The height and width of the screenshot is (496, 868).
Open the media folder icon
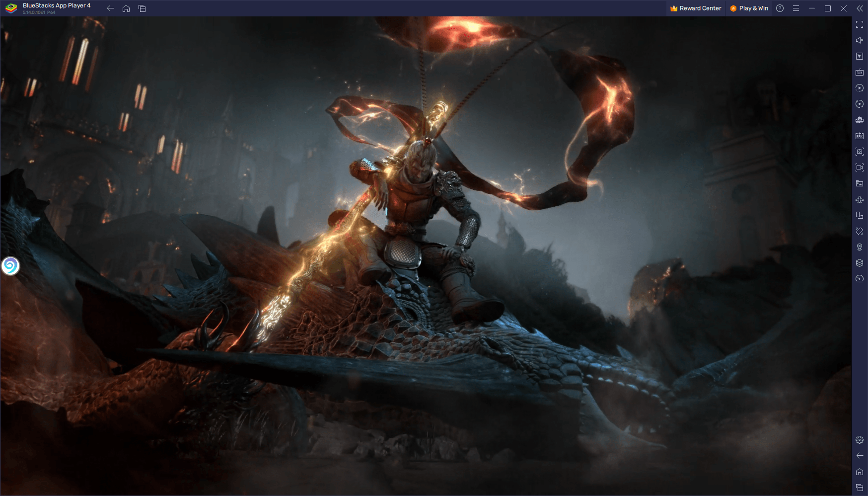(860, 183)
